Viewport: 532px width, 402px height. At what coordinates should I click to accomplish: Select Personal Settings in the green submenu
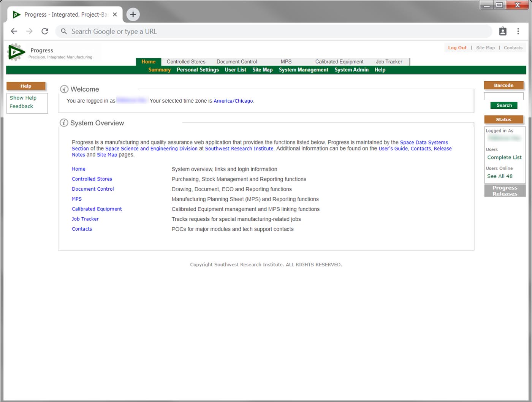(x=198, y=70)
